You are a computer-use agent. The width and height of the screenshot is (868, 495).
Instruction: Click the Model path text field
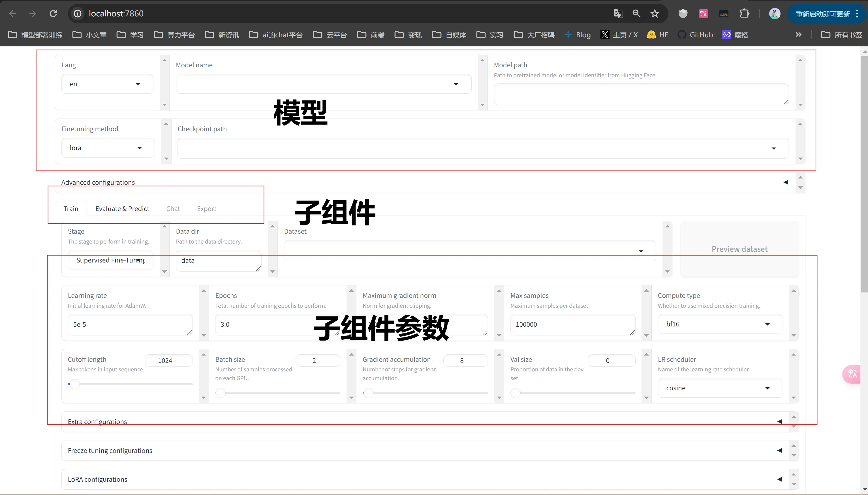click(642, 94)
